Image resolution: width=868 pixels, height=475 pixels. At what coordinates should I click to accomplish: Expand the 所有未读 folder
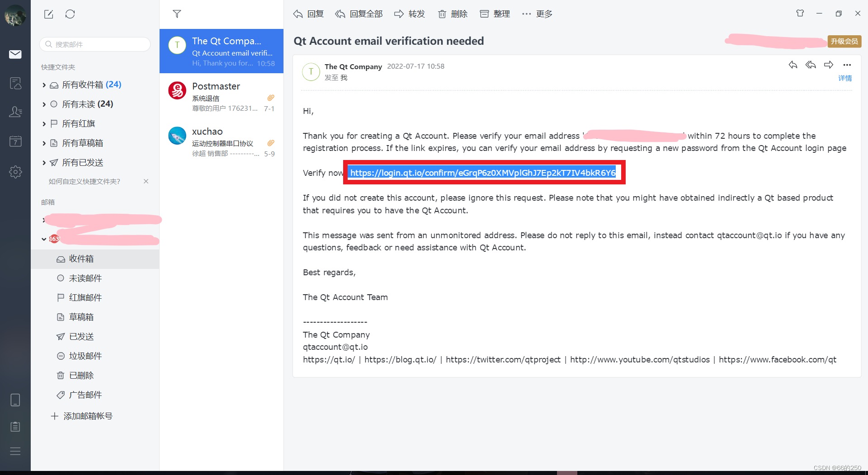44,104
